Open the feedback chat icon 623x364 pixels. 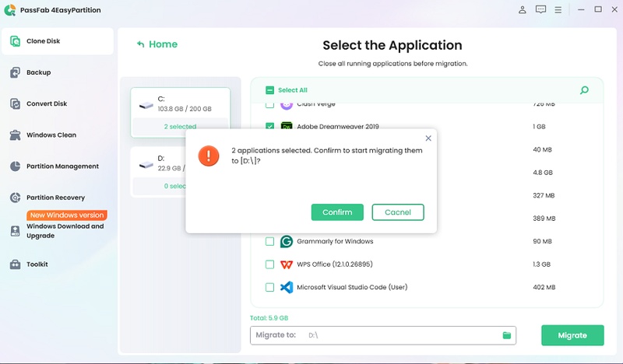click(540, 9)
